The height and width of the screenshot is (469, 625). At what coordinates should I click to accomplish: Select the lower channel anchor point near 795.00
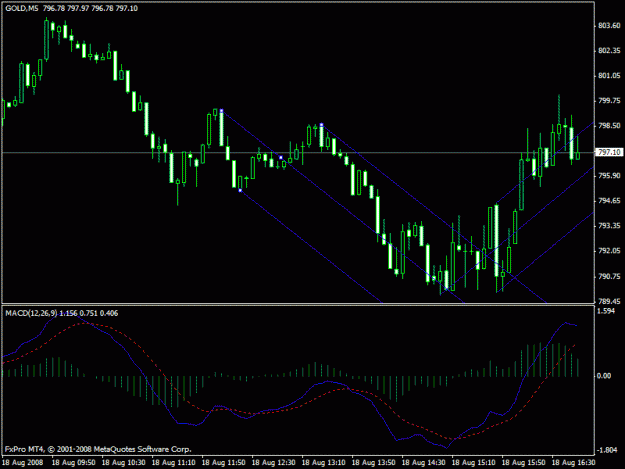click(x=240, y=190)
